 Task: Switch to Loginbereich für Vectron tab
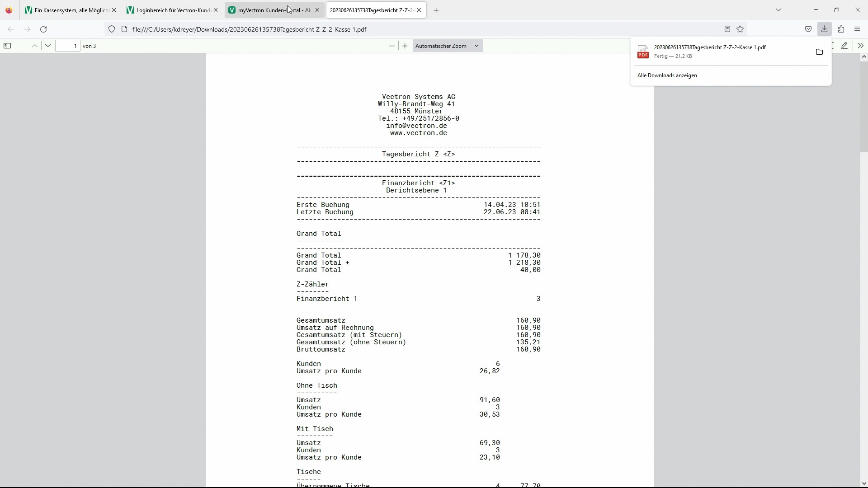coord(170,10)
